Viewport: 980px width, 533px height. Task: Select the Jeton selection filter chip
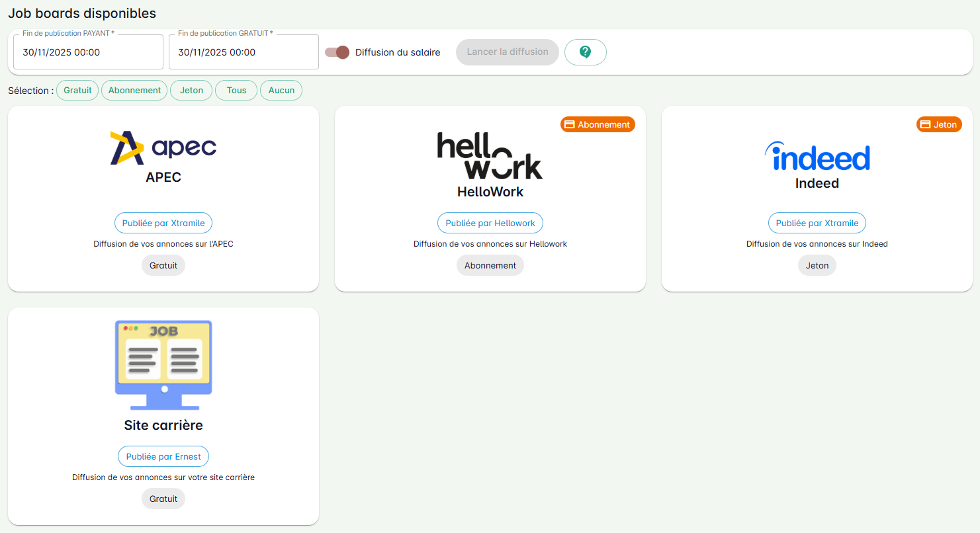(191, 91)
